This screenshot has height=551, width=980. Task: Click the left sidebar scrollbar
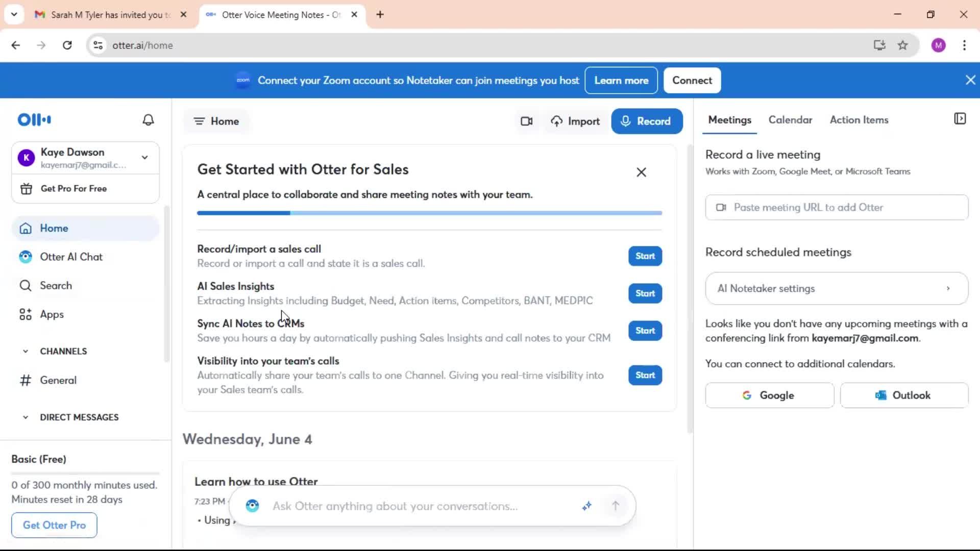coord(166,284)
